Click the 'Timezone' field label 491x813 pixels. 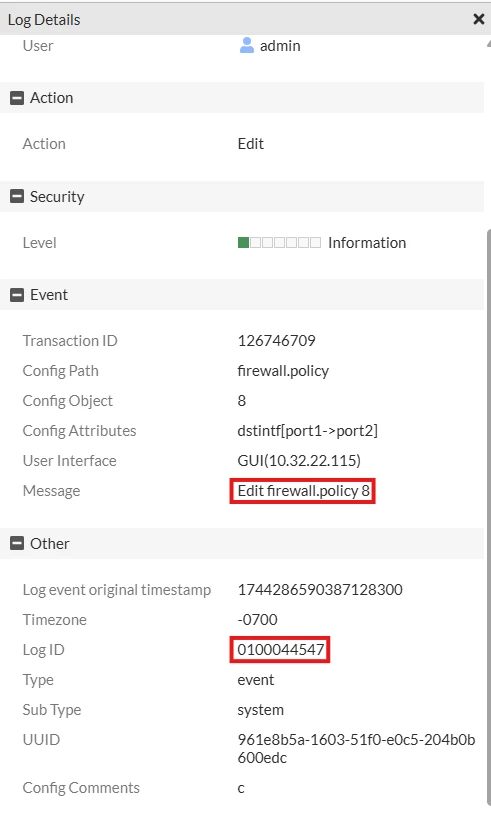point(54,620)
